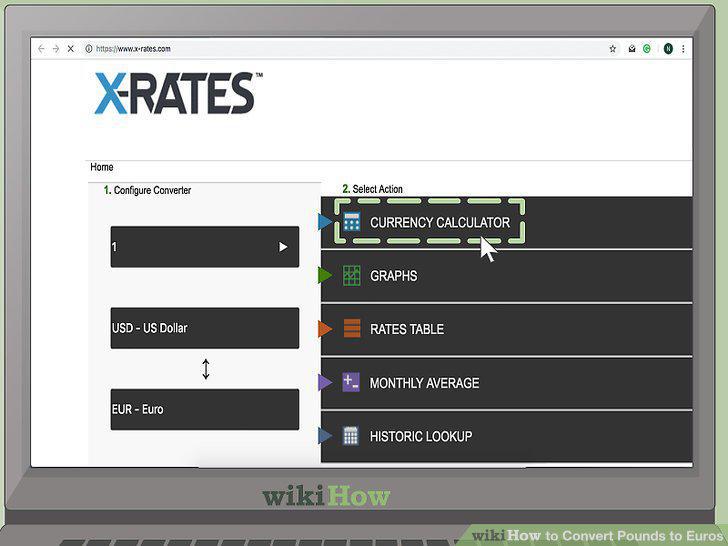Select RATES TABLE action

(x=506, y=330)
